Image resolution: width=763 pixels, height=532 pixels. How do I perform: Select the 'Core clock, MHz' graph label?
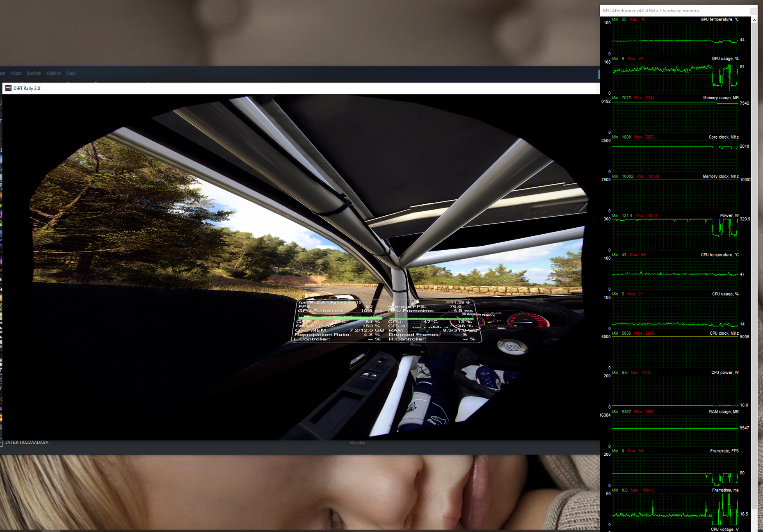(x=724, y=137)
